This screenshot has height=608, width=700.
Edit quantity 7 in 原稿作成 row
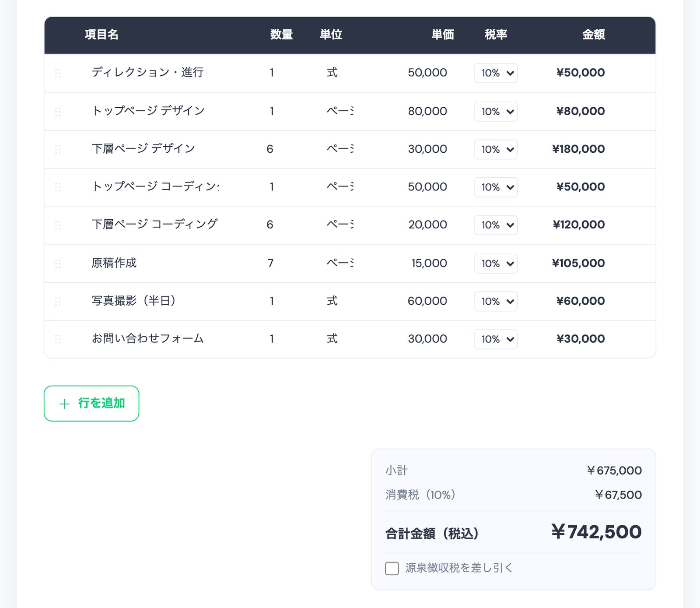pyautogui.click(x=270, y=263)
